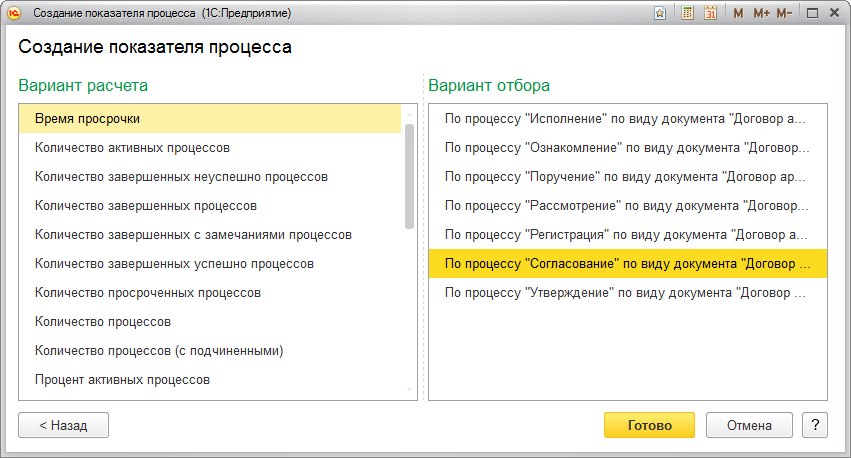This screenshot has height=458, width=851.
Task: Click the M- memory subtract button
Action: pos(784,13)
